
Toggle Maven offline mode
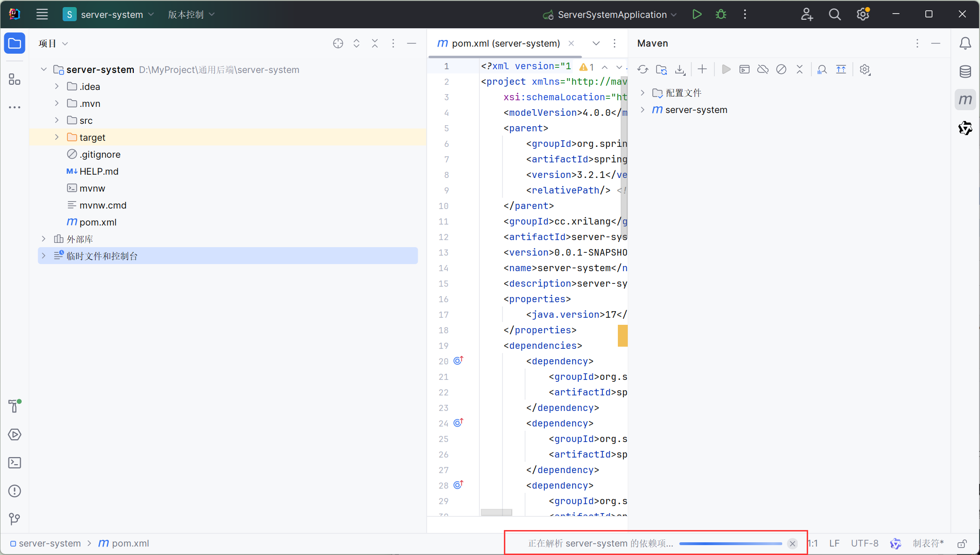coord(762,70)
